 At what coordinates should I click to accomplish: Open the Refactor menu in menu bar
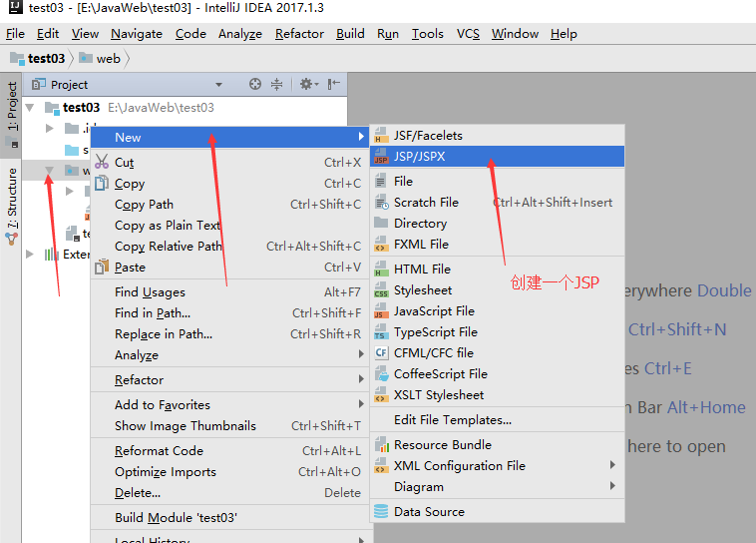299,33
